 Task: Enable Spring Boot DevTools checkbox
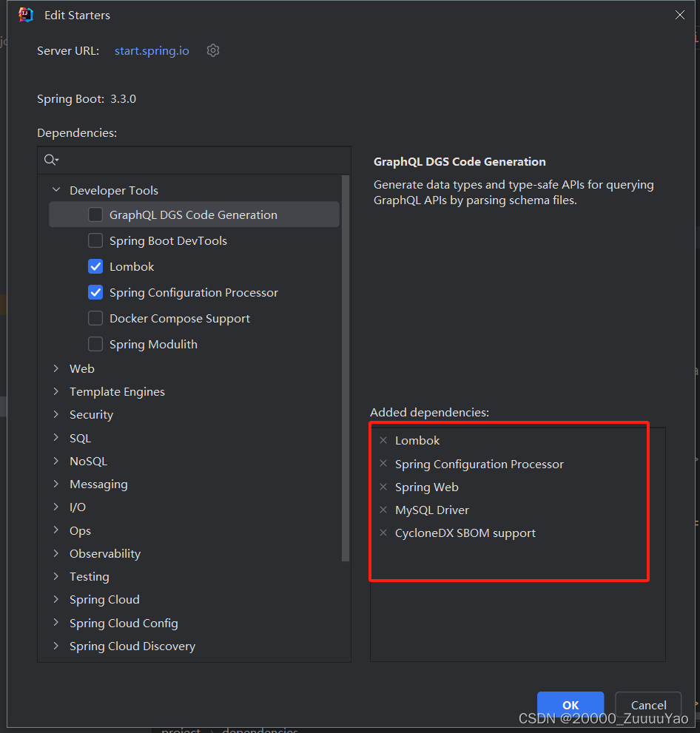95,240
